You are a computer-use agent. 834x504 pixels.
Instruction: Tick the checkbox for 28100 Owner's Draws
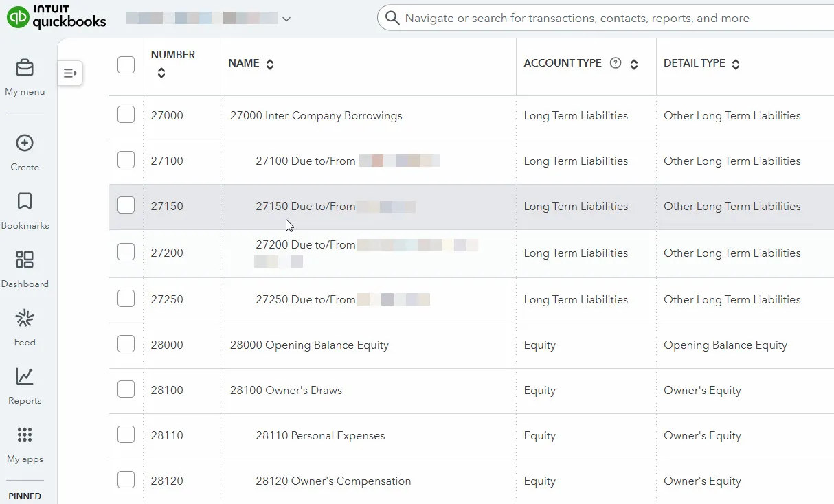(x=126, y=389)
